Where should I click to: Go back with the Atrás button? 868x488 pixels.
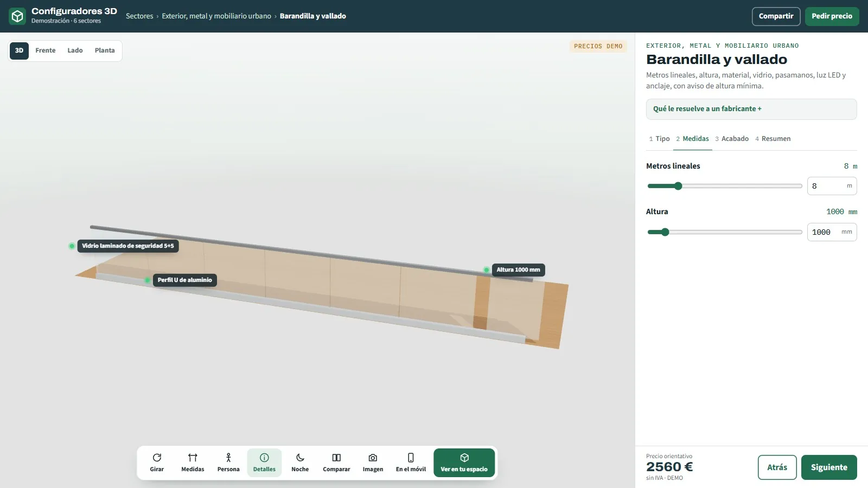point(777,467)
